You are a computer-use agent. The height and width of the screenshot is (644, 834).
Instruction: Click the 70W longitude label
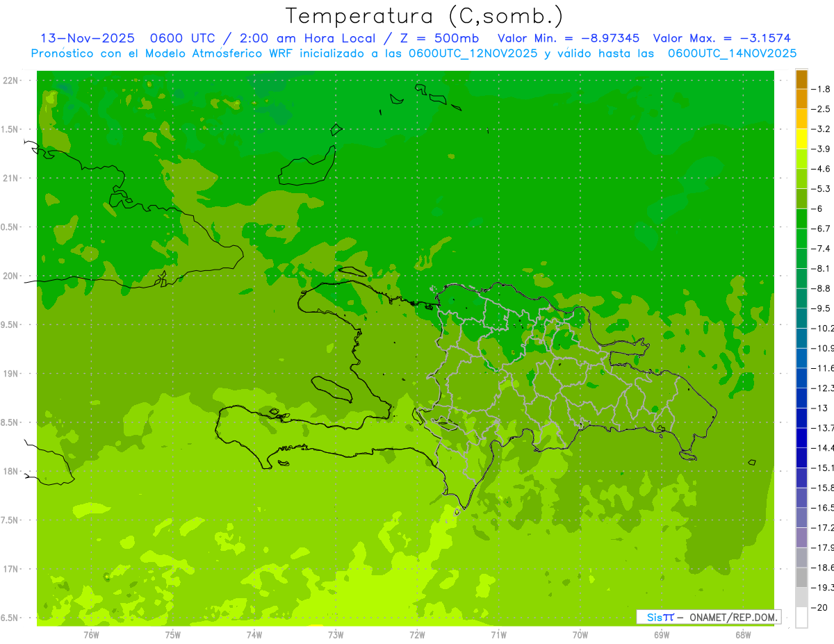pyautogui.click(x=580, y=635)
